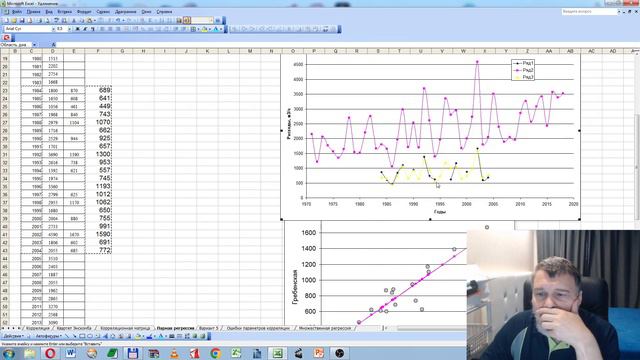
Task: Open the Формат menu
Action: pyautogui.click(x=84, y=12)
